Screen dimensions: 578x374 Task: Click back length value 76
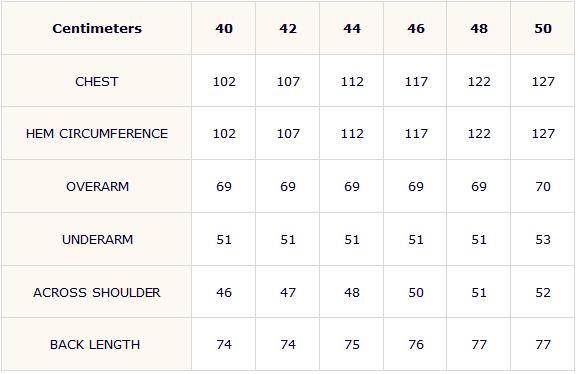pos(416,345)
